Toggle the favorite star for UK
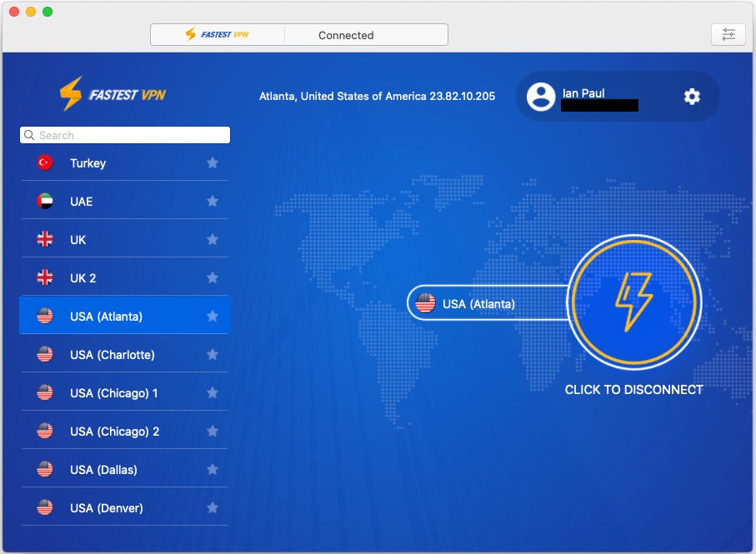The image size is (756, 554). 213,239
